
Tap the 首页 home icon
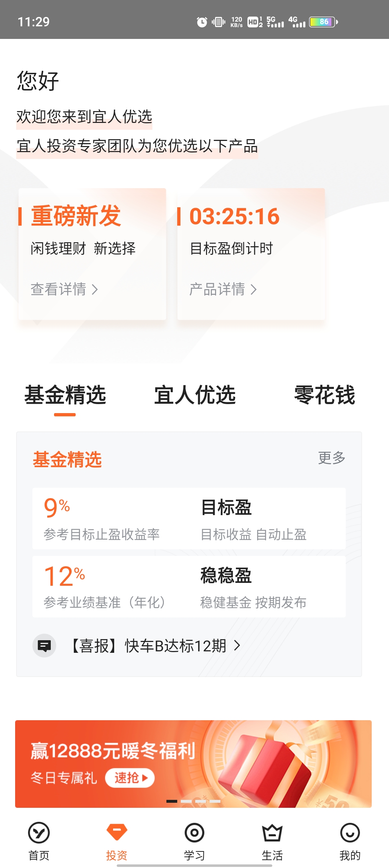point(39,833)
